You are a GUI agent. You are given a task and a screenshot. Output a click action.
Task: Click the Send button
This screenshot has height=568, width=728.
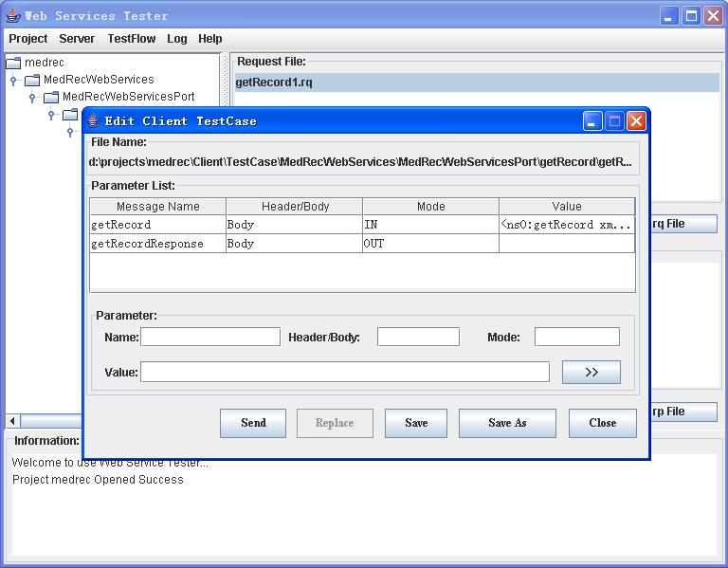(x=253, y=423)
